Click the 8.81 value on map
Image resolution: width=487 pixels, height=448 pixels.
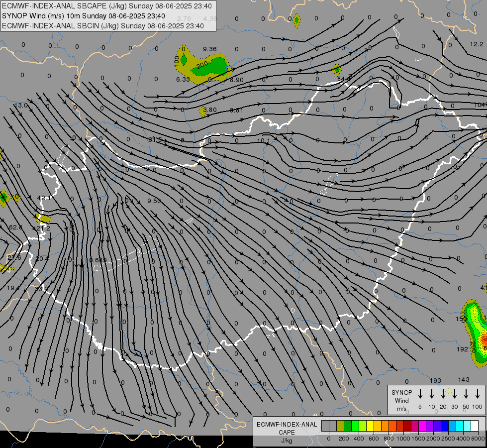[x=237, y=110]
